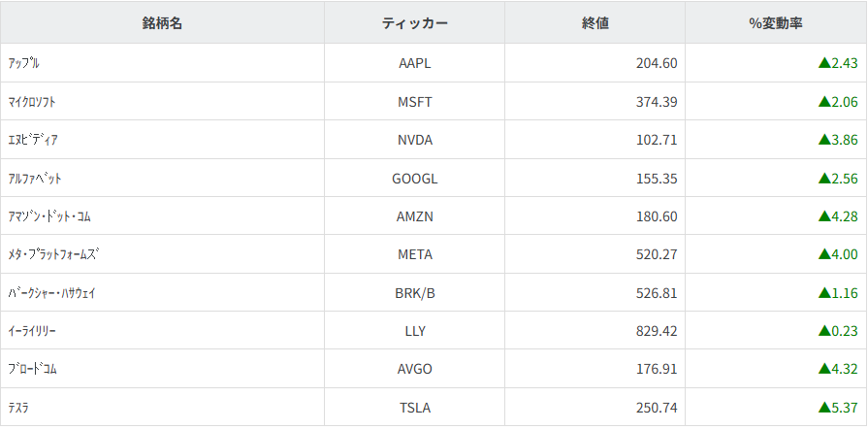Click the ティッカー column header
Screen dimensions: 868x430
[x=414, y=23]
